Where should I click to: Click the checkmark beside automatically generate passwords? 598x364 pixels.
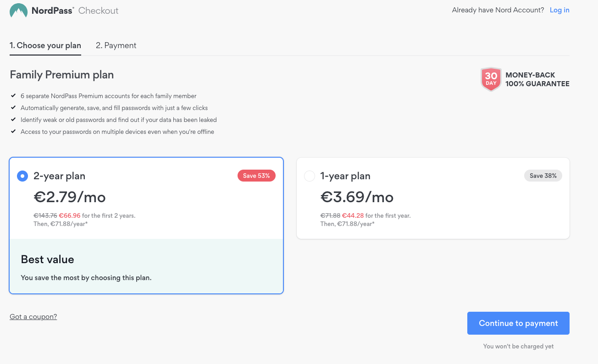13,108
